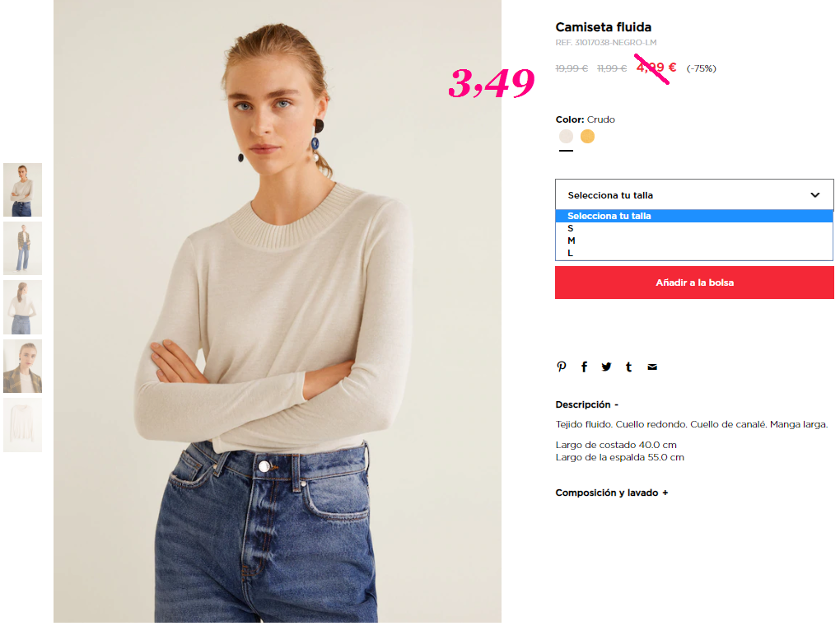View fifth thumbnail of flat shirt
Screen dimensions: 840x626
[22, 425]
